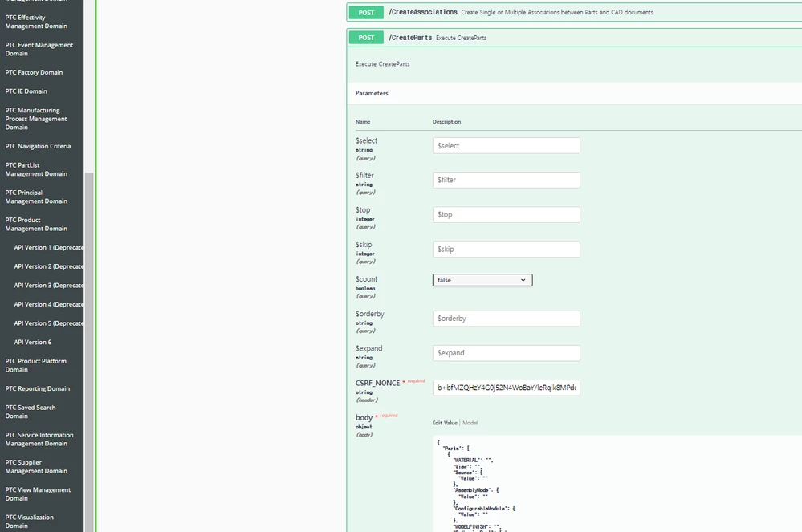Image resolution: width=802 pixels, height=532 pixels.
Task: Select PTC Navigation Criteria
Action: click(x=38, y=146)
